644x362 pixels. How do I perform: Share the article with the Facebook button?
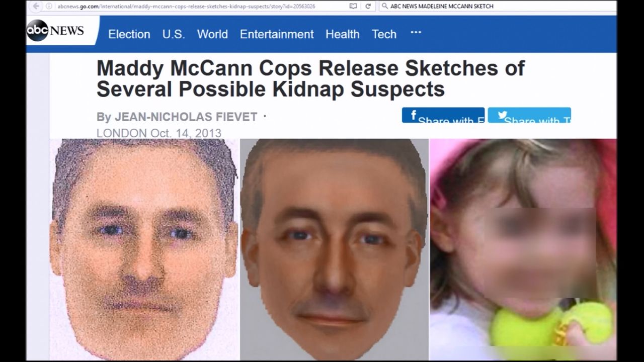pyautogui.click(x=443, y=115)
